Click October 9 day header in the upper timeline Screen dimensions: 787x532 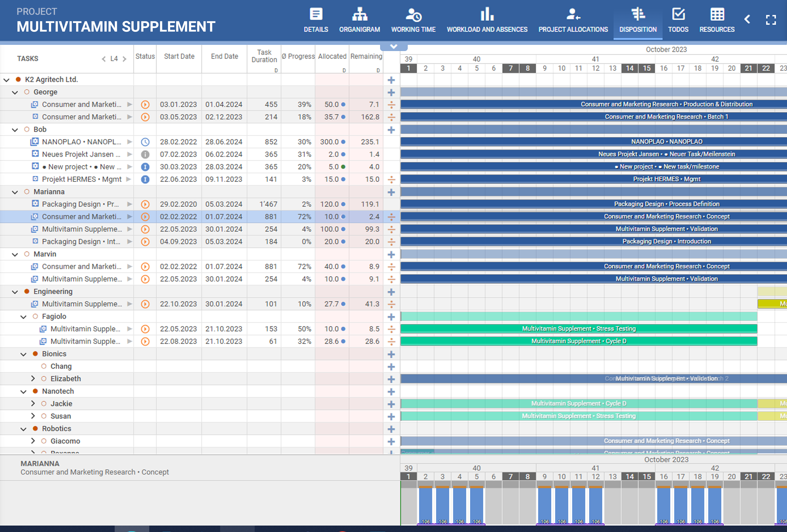click(545, 68)
